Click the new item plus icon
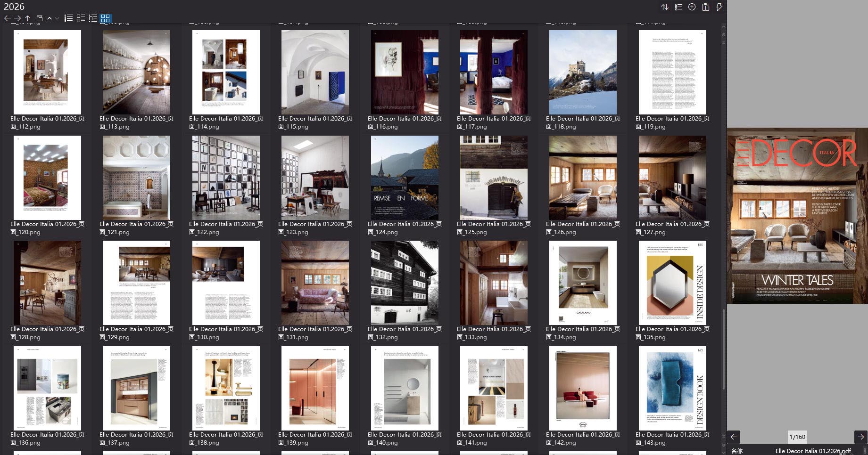The width and height of the screenshot is (868, 455). 692,7
